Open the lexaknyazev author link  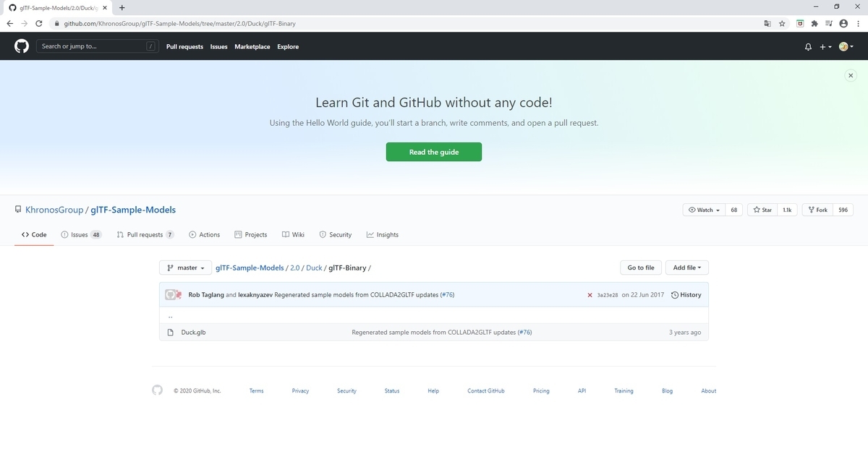point(255,295)
